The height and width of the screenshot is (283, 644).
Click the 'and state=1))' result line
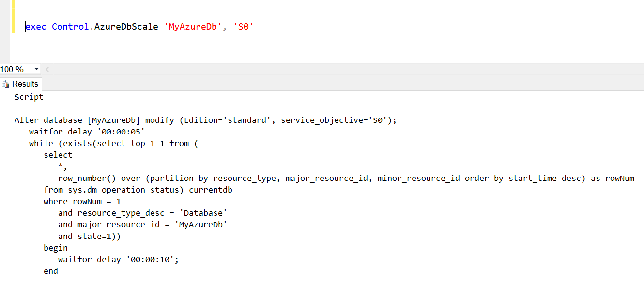tap(90, 236)
